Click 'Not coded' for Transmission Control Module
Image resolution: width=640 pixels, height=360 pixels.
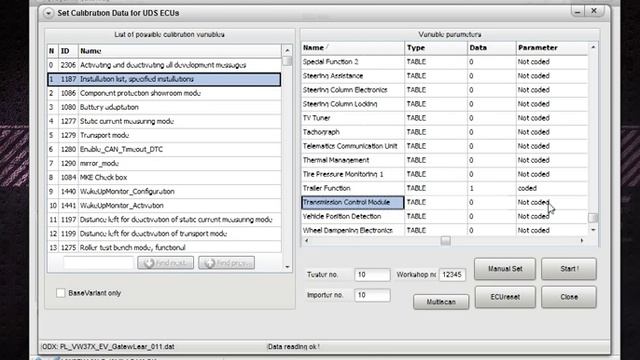tap(533, 202)
